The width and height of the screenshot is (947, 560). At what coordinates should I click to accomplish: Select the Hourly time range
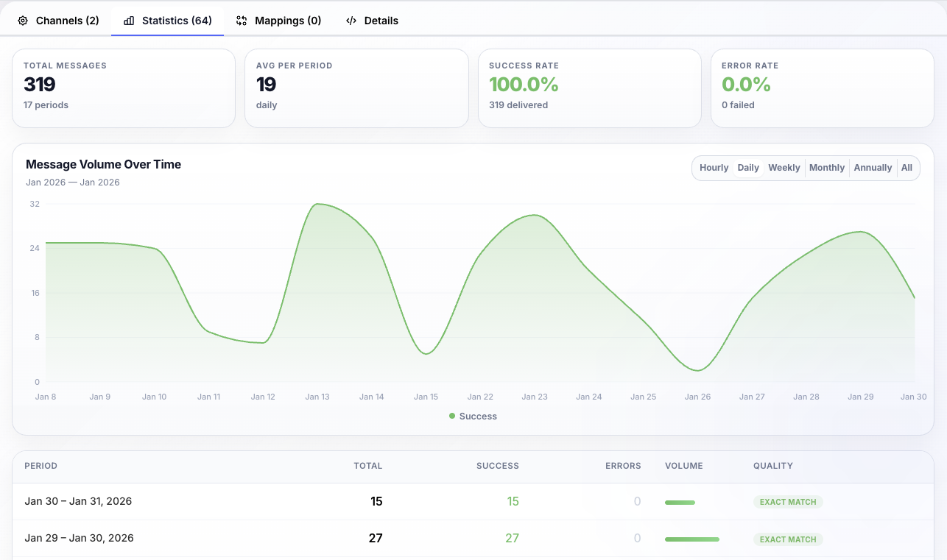point(714,168)
